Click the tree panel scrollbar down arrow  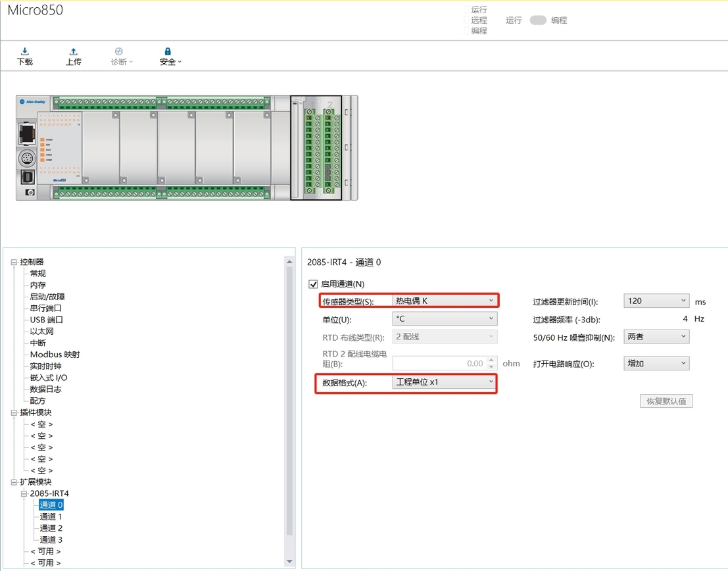click(289, 562)
